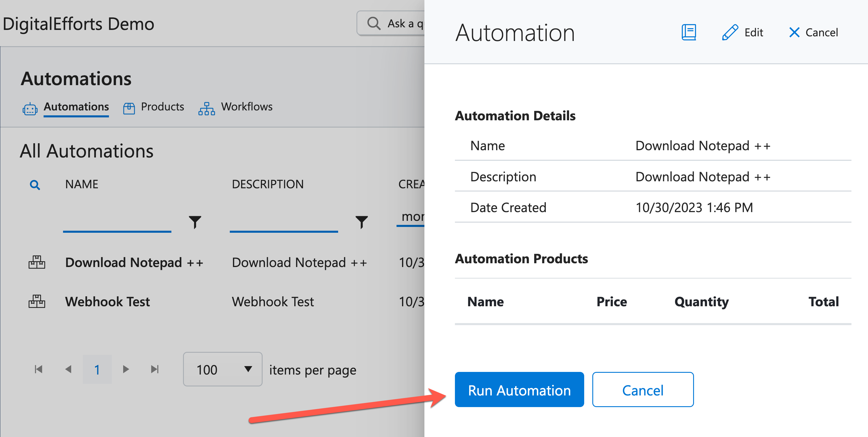The height and width of the screenshot is (437, 868).
Task: Click the Price column header in products table
Action: (x=611, y=301)
